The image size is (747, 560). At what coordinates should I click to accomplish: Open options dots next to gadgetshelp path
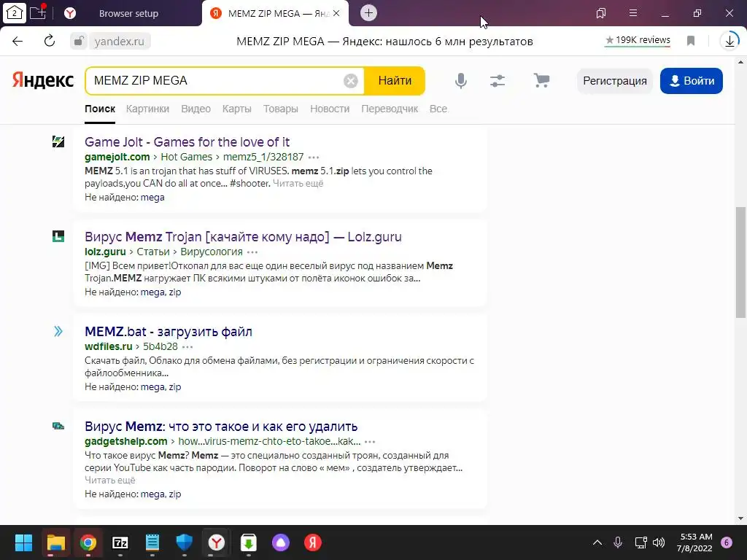coord(370,441)
